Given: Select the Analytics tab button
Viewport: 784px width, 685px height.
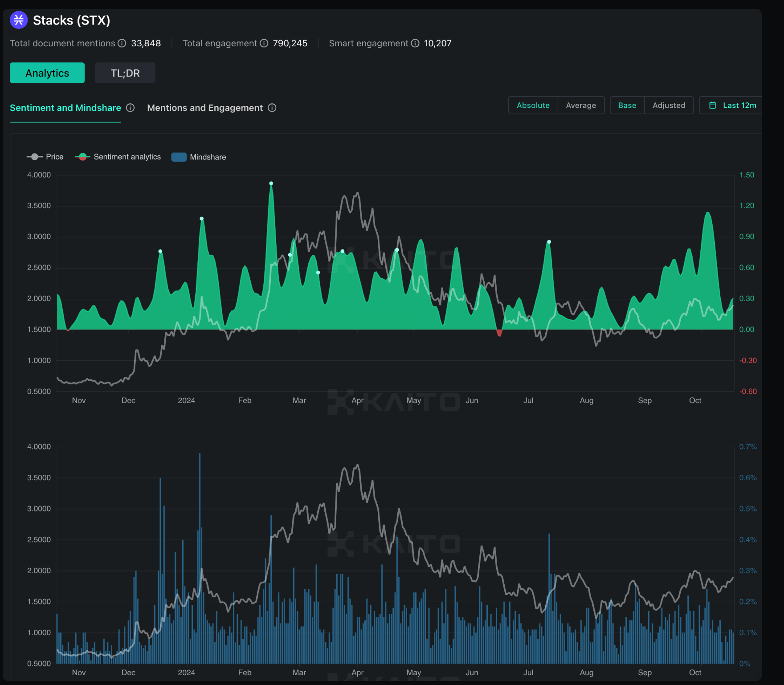Looking at the screenshot, I should (47, 73).
